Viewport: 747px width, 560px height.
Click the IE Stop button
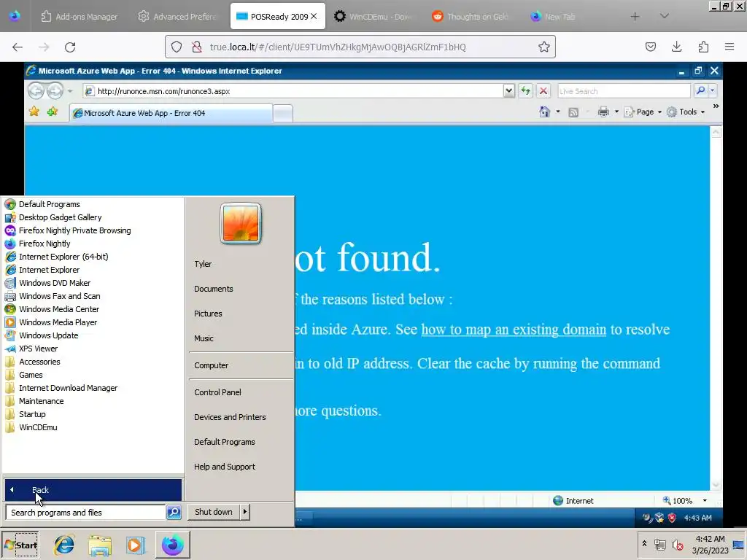coord(543,90)
